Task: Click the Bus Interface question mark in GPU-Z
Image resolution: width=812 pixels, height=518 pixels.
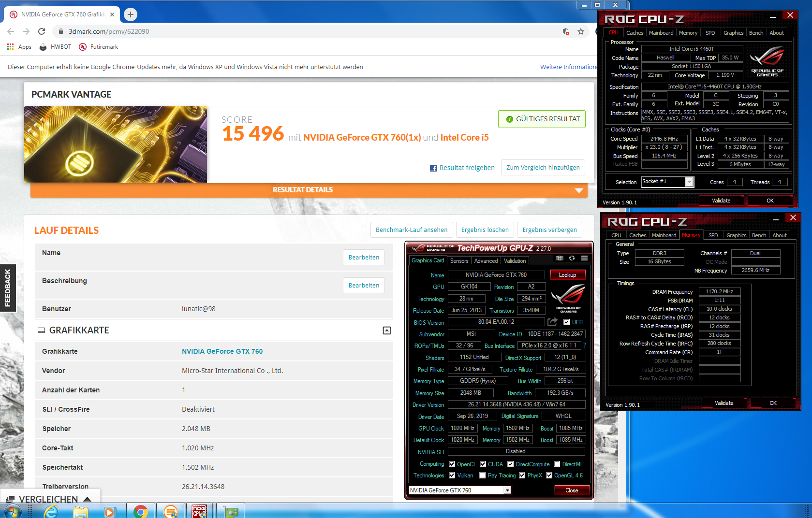Action: pyautogui.click(x=584, y=345)
